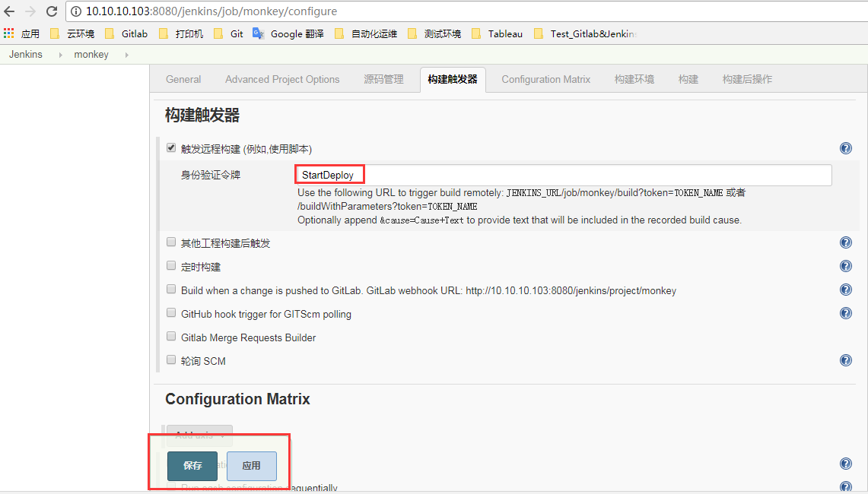Switch to 构建后操作 tab

pyautogui.click(x=747, y=79)
